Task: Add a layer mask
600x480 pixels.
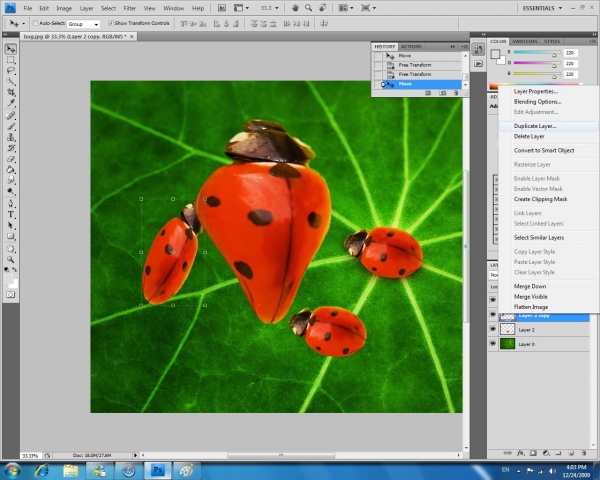Action: coord(533,453)
